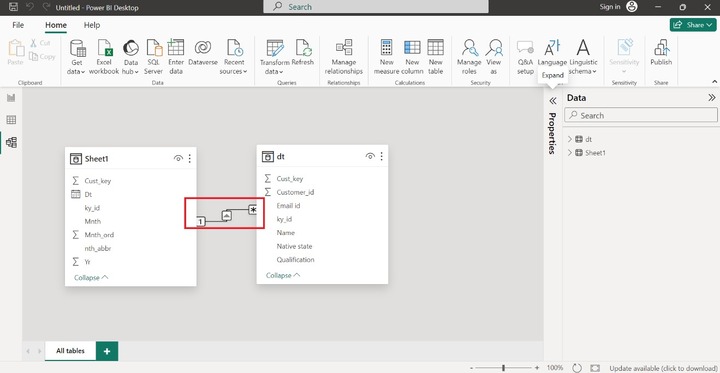Switch to Data table view in sidebar
The width and height of the screenshot is (720, 373).
click(11, 120)
